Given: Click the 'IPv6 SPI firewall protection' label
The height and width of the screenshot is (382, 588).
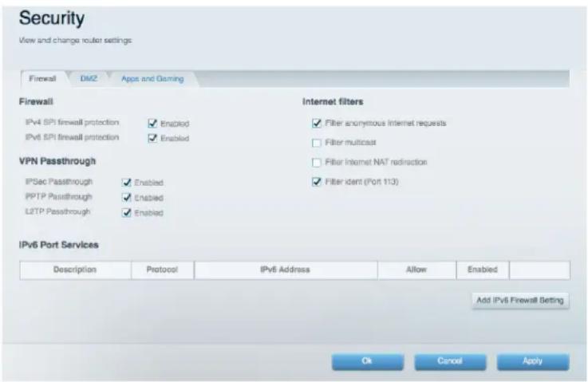Looking at the screenshot, I should [x=72, y=138].
